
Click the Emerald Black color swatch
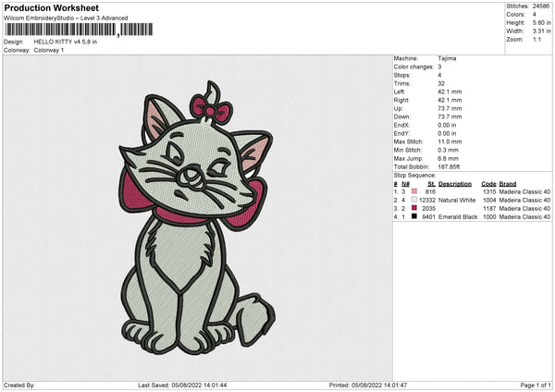tap(414, 216)
